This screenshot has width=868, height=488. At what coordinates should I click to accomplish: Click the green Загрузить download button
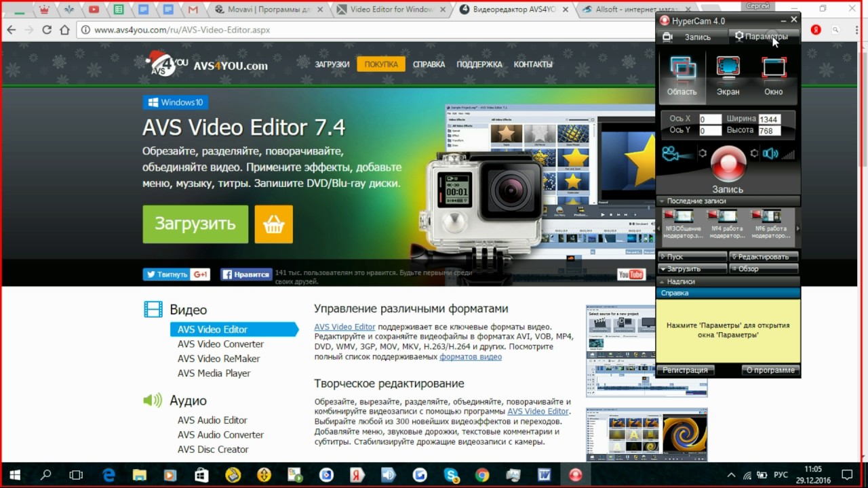[x=195, y=224]
